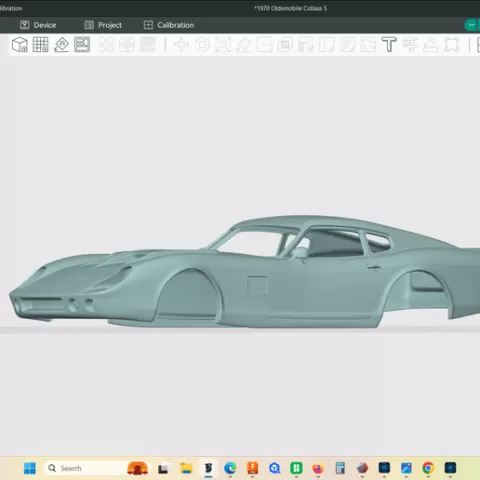This screenshot has height=480, width=480.
Task: Select the Split to Objects icon
Action: 106,45
